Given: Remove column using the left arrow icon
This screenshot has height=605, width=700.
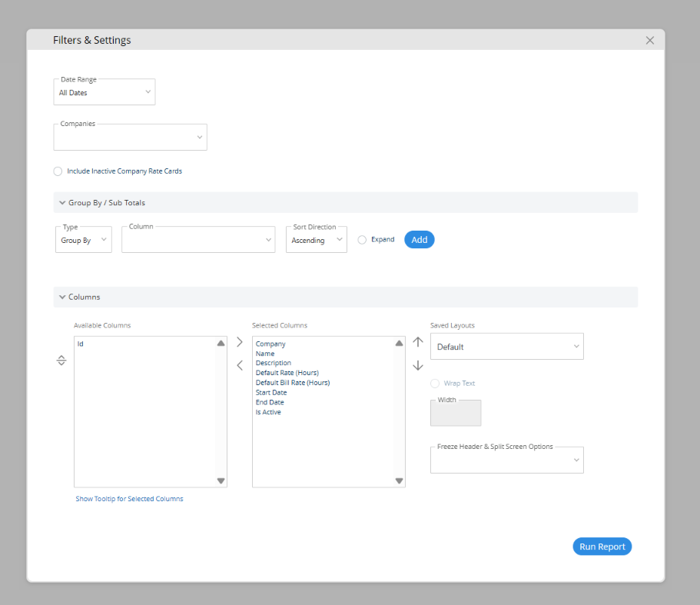Looking at the screenshot, I should click(x=240, y=365).
